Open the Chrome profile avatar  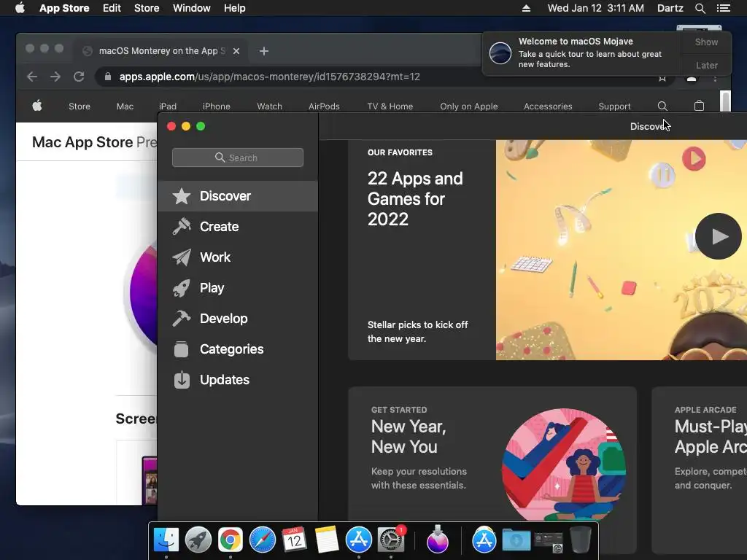(x=692, y=78)
